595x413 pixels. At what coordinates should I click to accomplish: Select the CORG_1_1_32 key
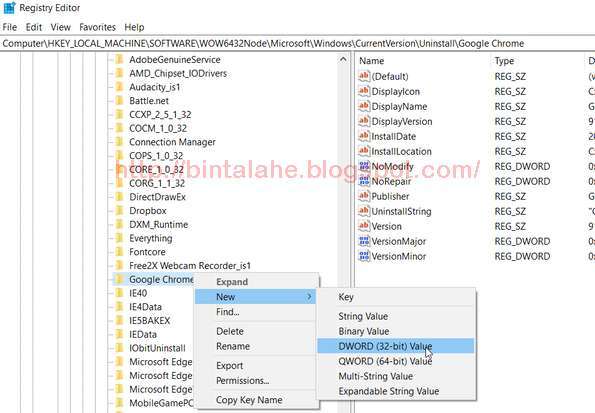(x=157, y=183)
